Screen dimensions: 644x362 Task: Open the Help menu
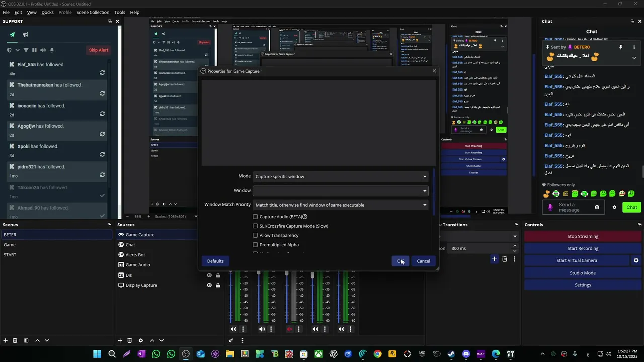coord(135,12)
